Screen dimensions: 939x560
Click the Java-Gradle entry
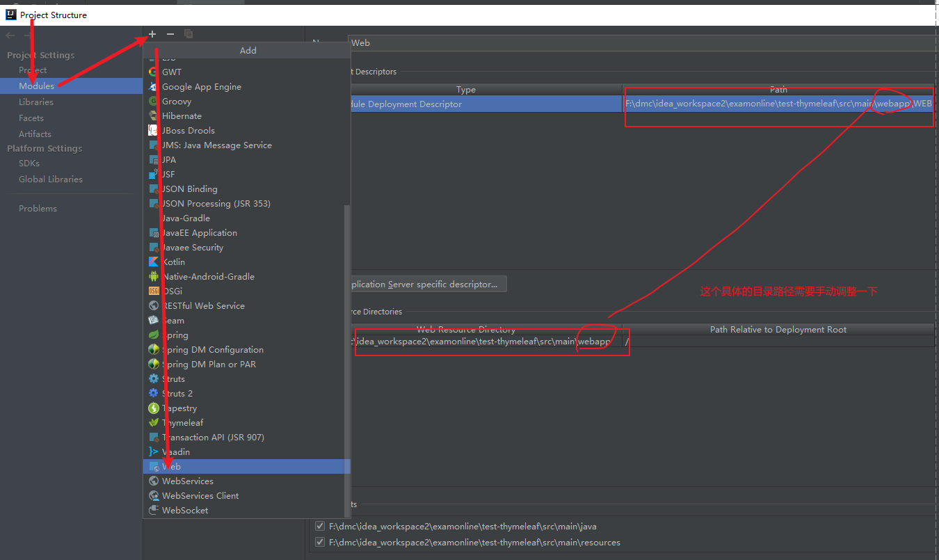coord(246,218)
